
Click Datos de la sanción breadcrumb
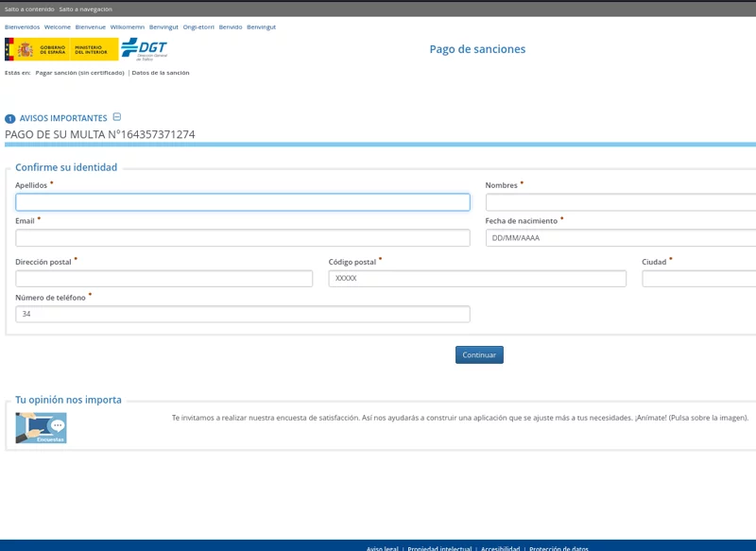click(161, 73)
